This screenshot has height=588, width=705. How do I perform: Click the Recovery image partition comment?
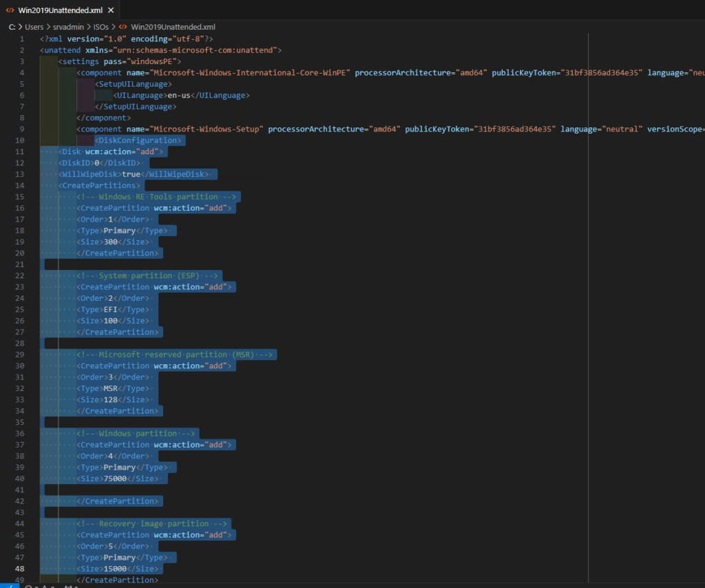pyautogui.click(x=153, y=524)
